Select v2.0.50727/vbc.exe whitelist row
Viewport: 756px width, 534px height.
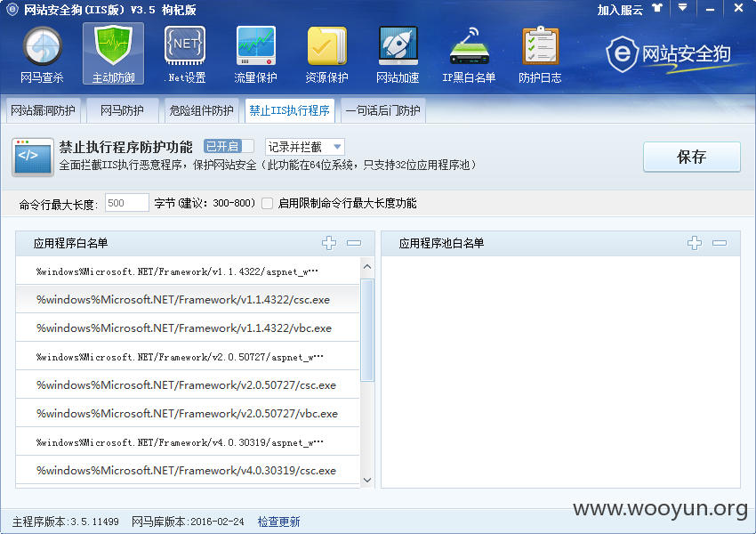pyautogui.click(x=188, y=413)
